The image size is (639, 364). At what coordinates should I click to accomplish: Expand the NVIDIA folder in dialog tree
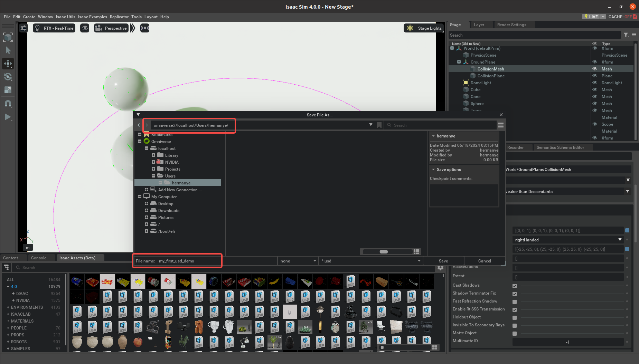(153, 162)
